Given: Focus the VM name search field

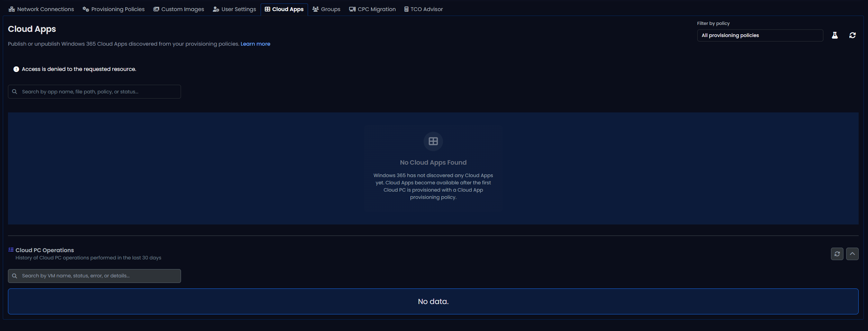Looking at the screenshot, I should [x=94, y=276].
